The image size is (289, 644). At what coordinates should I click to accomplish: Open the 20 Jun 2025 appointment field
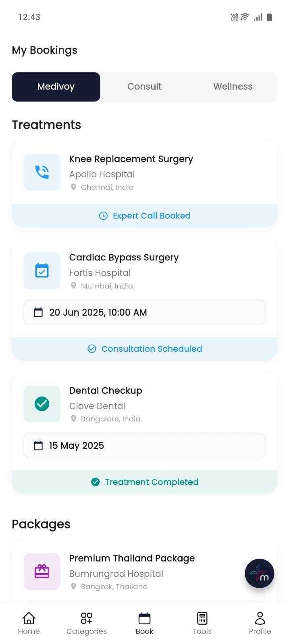[x=144, y=312]
